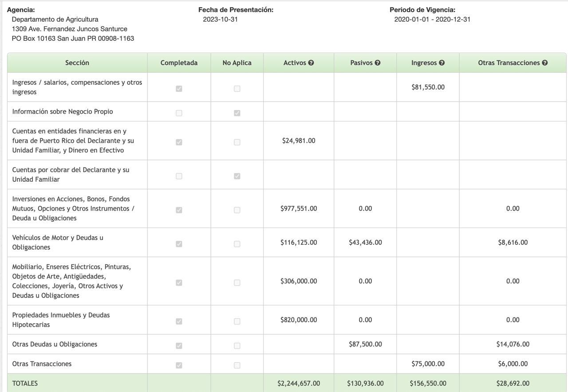This screenshot has height=392, width=568.
Task: Toggle Completada checkbox for Cuentas por cobrar row
Action: [179, 176]
